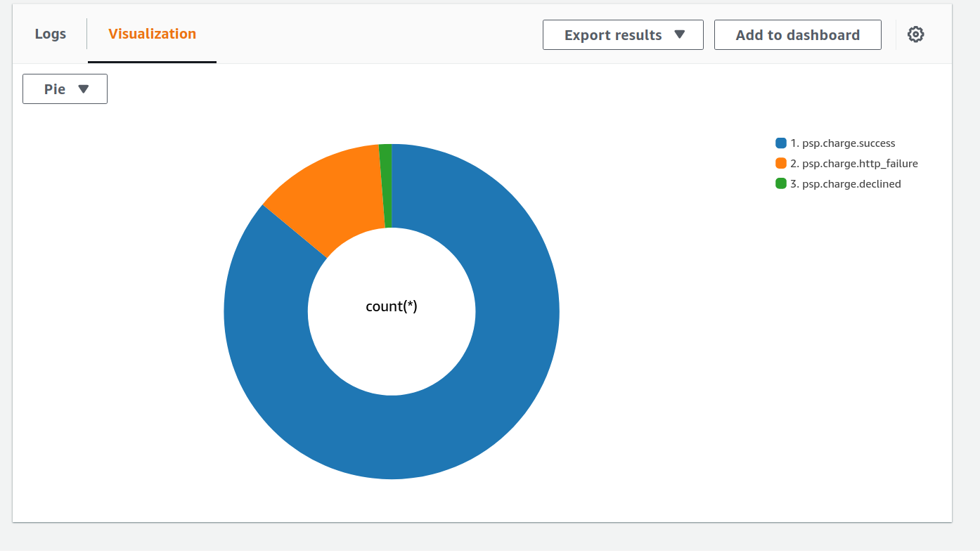The image size is (980, 553).
Task: Open the visualization settings gear icon
Action: [x=915, y=34]
